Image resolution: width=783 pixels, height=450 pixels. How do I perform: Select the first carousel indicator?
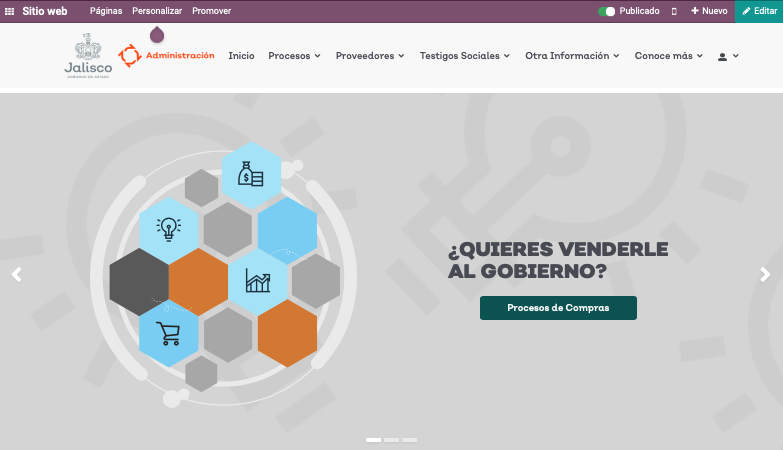coord(374,440)
